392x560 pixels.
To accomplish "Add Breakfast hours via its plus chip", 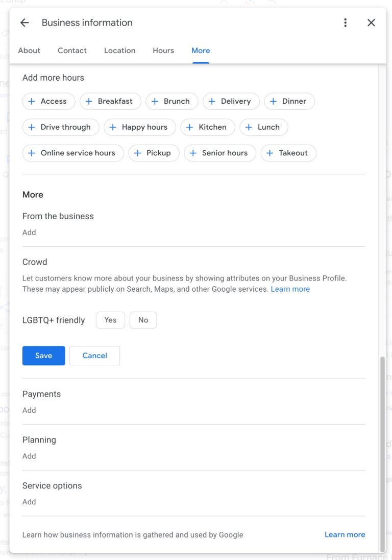I will [110, 101].
